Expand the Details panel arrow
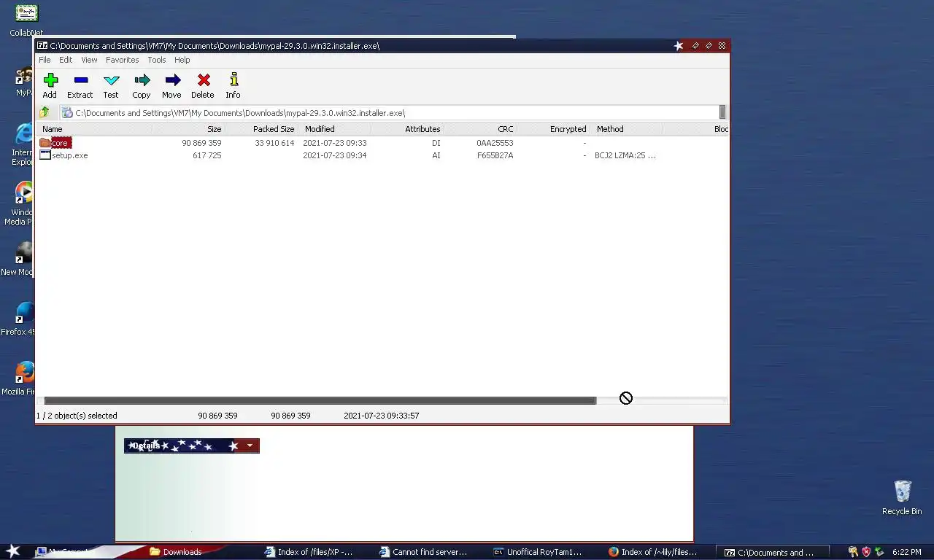Screen dimensions: 934x560 click(250, 446)
